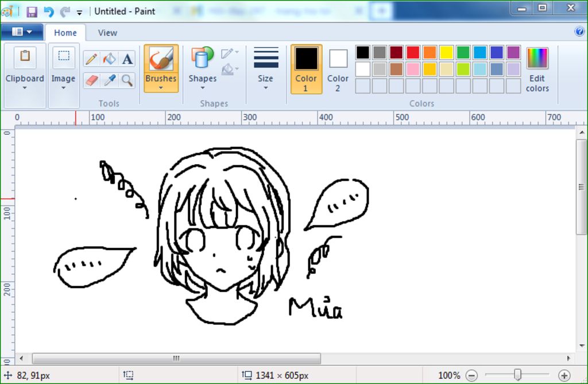Click the rectangular Select icon
Screen dimensions: 588x384
point(63,57)
